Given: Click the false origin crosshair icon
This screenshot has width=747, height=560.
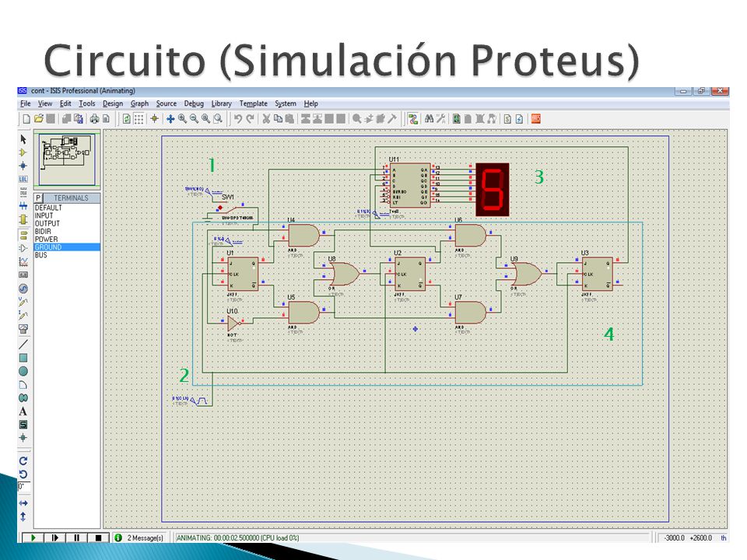Looking at the screenshot, I should 154,118.
